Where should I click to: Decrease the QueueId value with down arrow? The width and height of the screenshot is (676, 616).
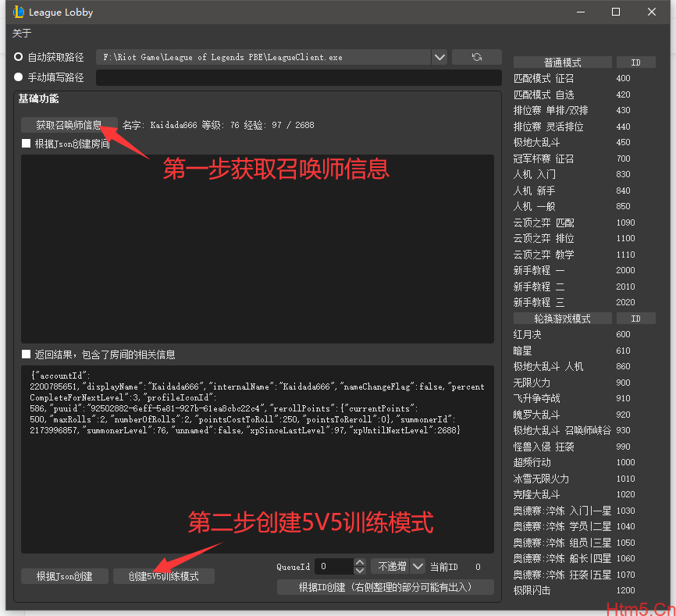pyautogui.click(x=360, y=570)
